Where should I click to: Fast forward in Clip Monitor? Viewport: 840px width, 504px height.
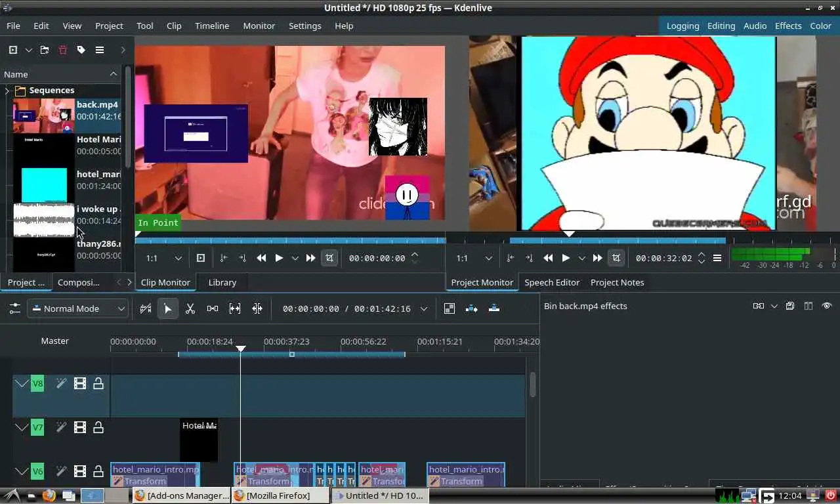pos(310,258)
